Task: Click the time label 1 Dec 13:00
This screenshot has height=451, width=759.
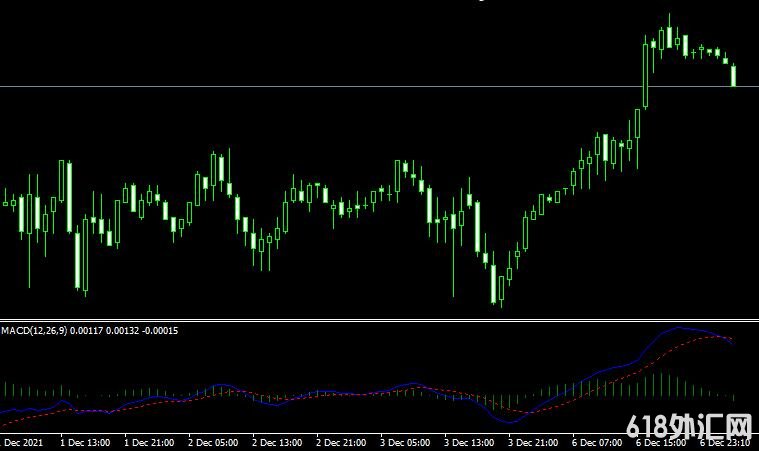Action: [85, 443]
